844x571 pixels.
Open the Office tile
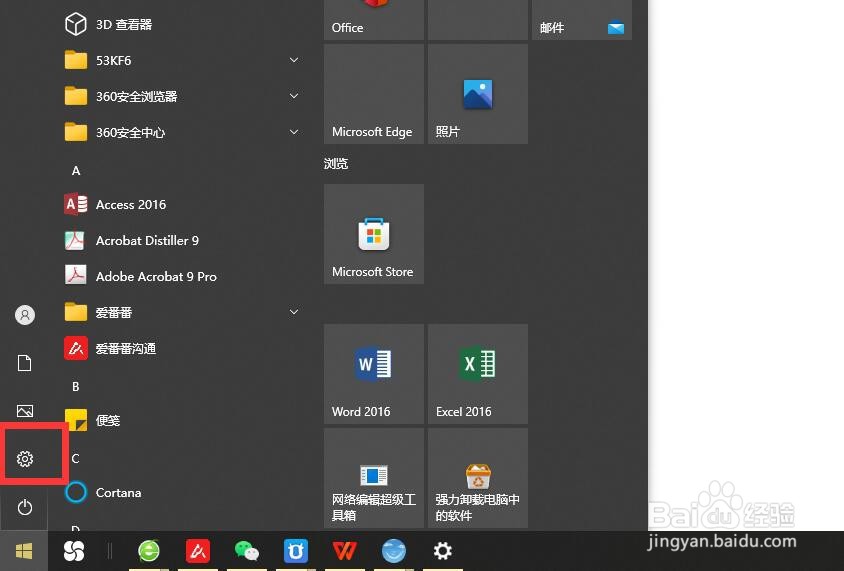coord(374,19)
